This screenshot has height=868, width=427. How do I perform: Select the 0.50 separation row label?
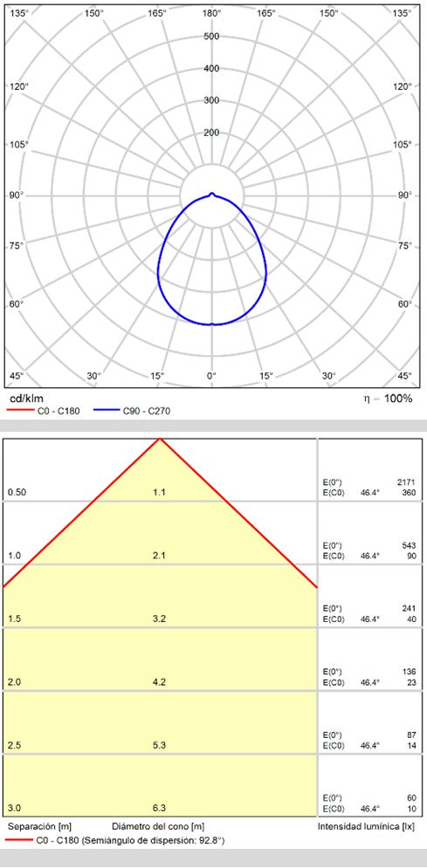point(17,492)
